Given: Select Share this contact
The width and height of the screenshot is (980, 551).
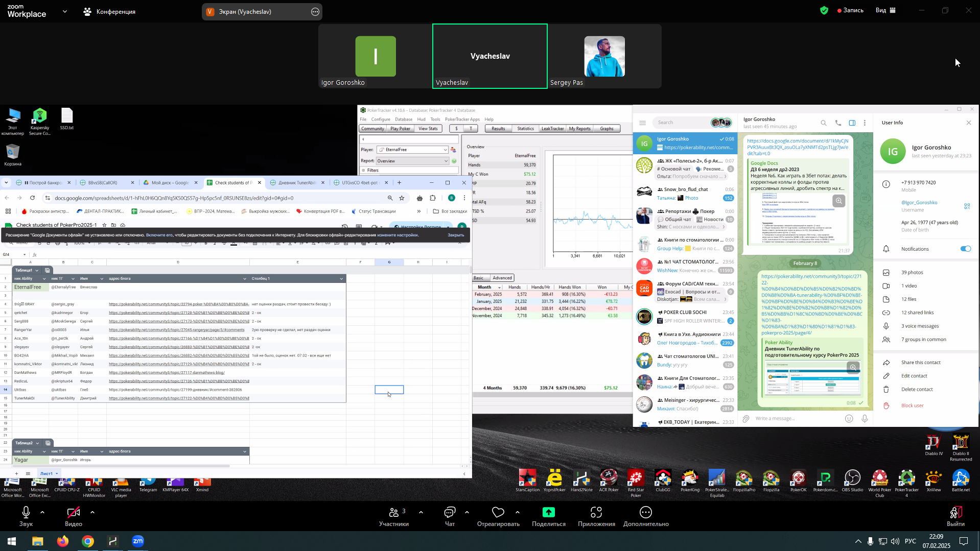Looking at the screenshot, I should point(920,363).
